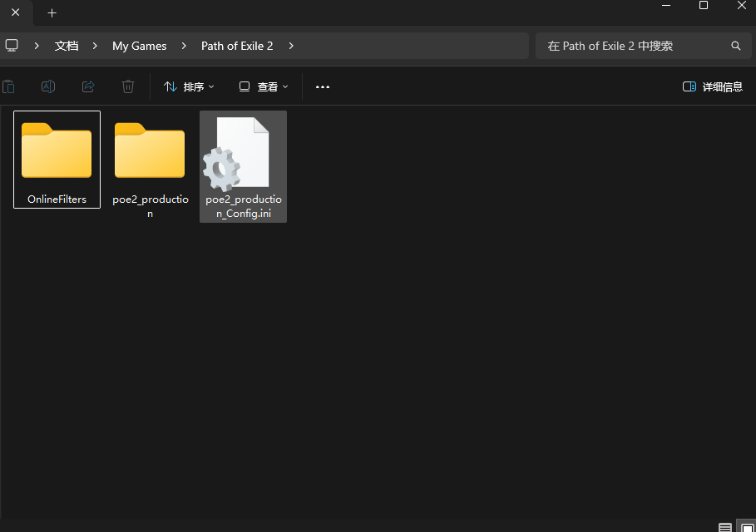756x532 pixels.
Task: Open a new tab with the plus icon
Action: coord(52,12)
